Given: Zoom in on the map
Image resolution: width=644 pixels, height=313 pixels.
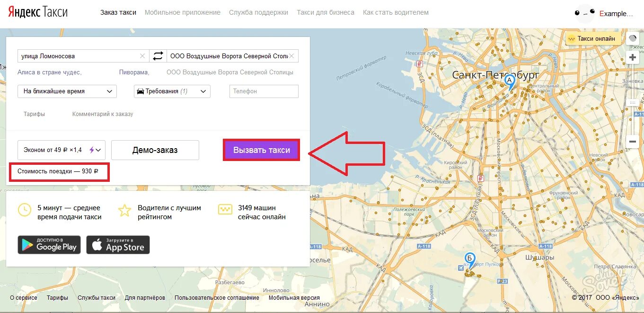Looking at the screenshot, I should tap(633, 57).
